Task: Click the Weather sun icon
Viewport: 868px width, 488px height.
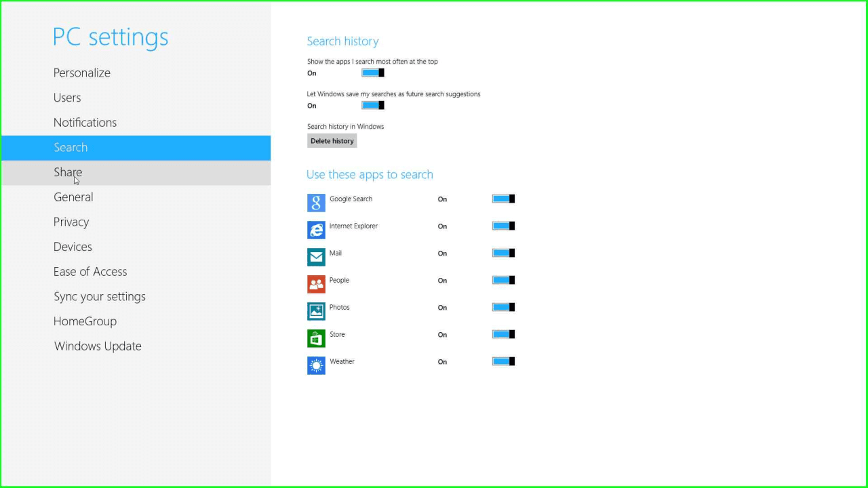Action: click(x=316, y=365)
